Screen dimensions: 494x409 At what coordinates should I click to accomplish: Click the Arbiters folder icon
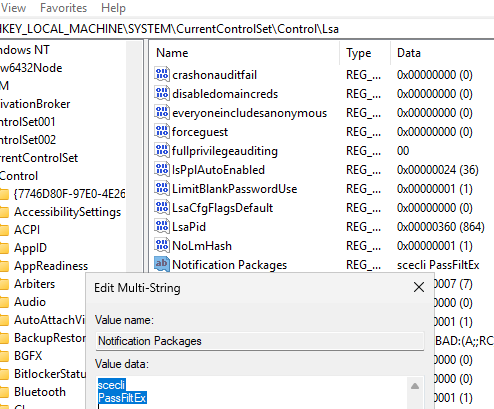click(4, 284)
